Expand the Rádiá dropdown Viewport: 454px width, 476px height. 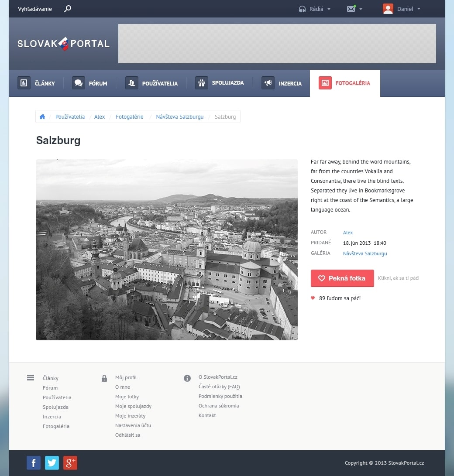[314, 9]
